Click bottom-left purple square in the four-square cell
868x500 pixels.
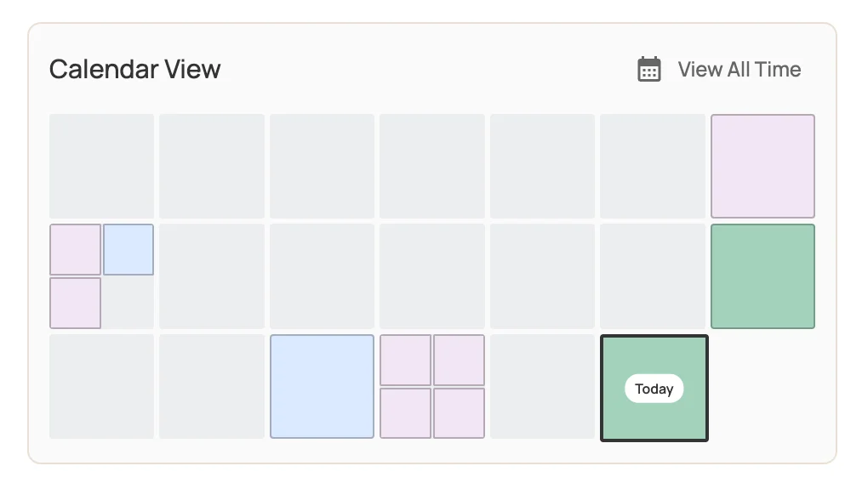(x=406, y=413)
